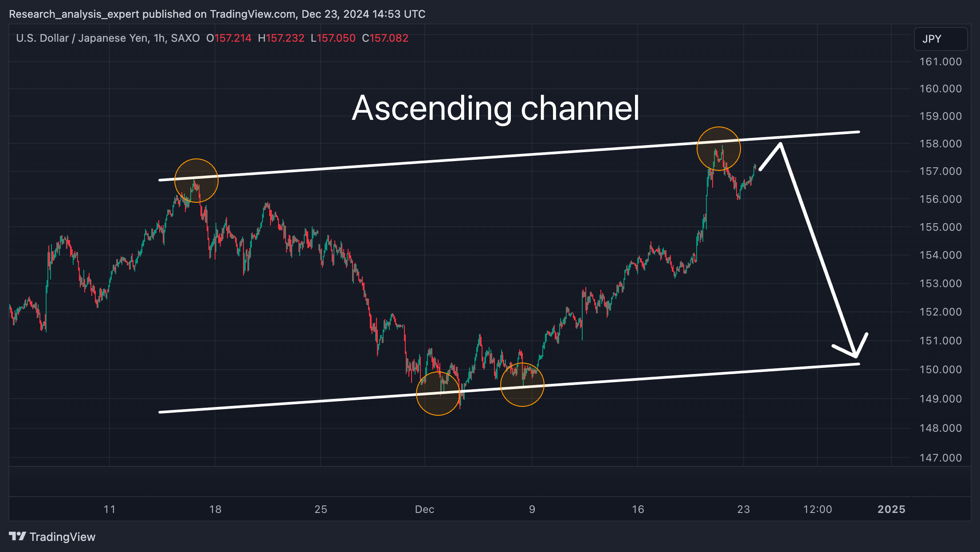The height and width of the screenshot is (552, 980).
Task: Click the 153.000 price axis label
Action: pyautogui.click(x=941, y=284)
